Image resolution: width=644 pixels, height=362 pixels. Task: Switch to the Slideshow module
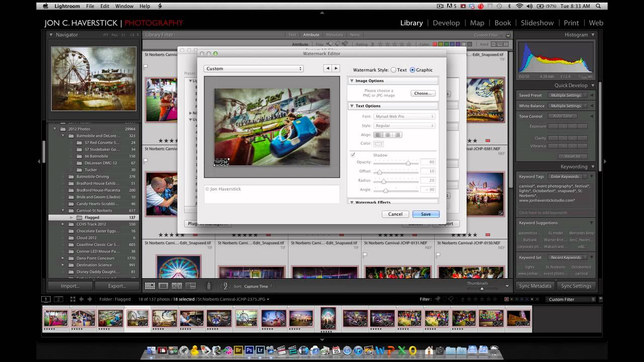pyautogui.click(x=537, y=23)
